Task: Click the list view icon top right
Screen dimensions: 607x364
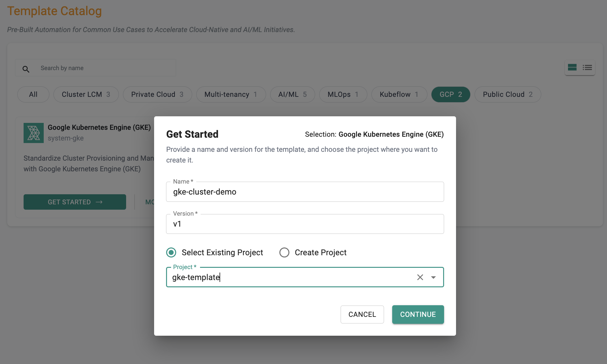Action: pyautogui.click(x=587, y=68)
